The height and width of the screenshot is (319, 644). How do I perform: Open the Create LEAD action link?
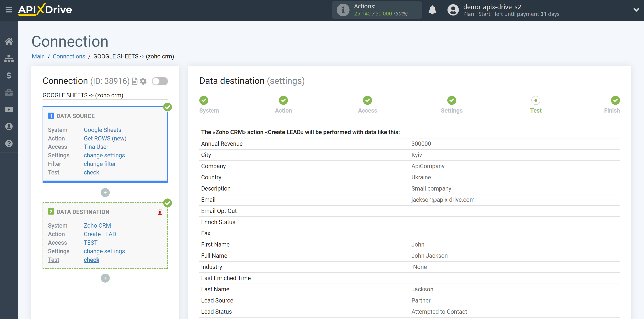100,234
